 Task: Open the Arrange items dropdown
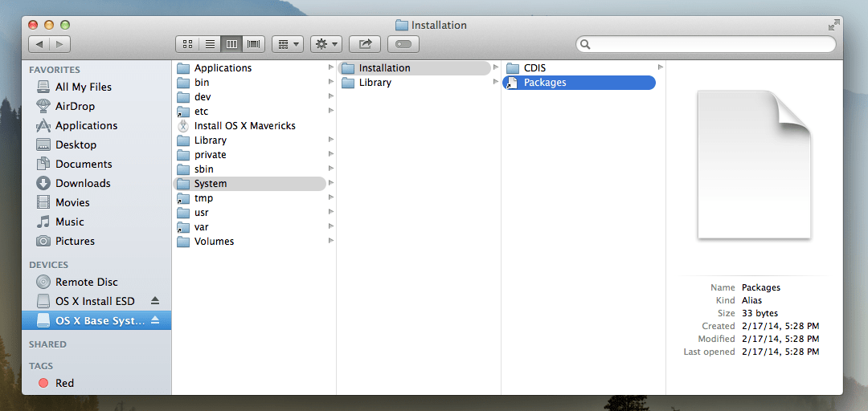point(287,44)
